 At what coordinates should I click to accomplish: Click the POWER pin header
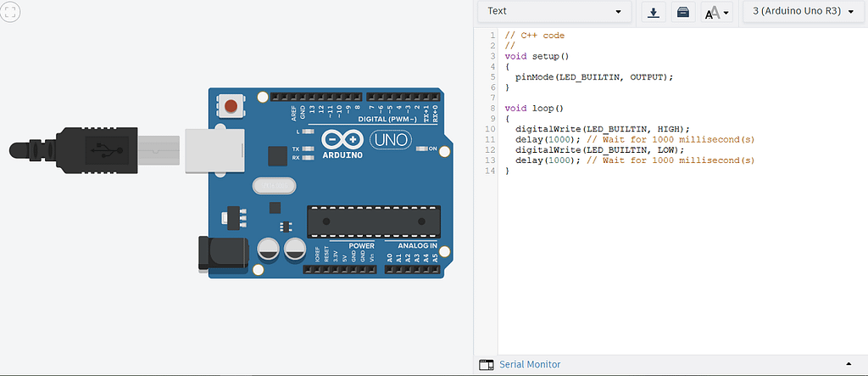[x=339, y=269]
